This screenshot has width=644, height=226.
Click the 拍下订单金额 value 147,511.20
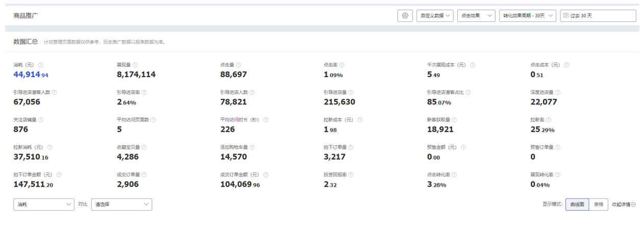tap(34, 185)
